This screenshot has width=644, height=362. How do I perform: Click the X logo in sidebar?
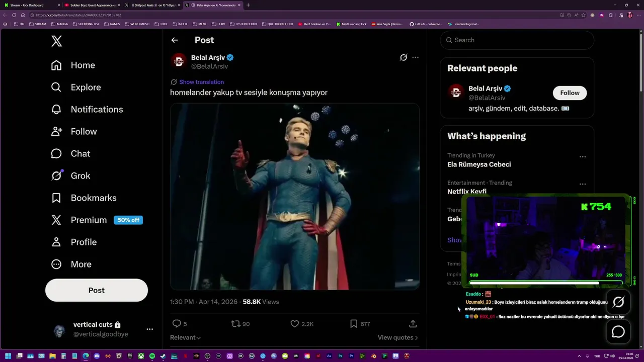[x=56, y=41]
